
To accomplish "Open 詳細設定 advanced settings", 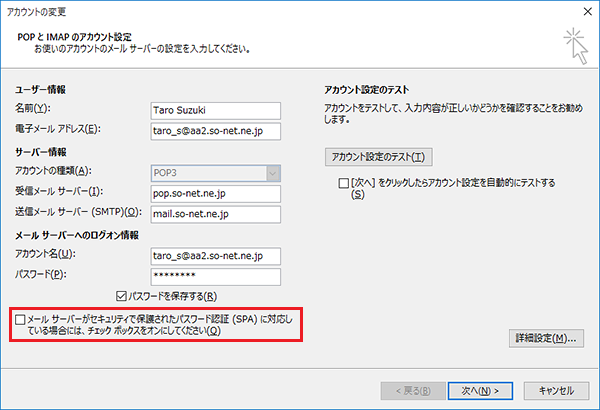I will pyautogui.click(x=545, y=339).
